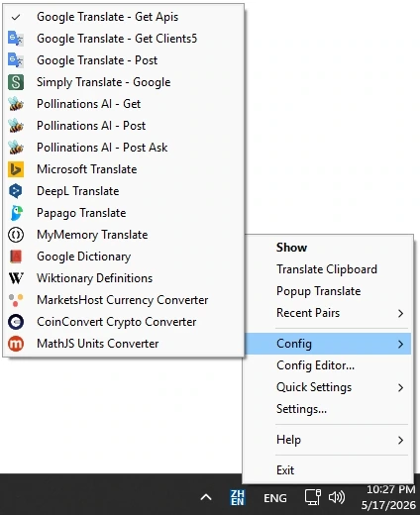Choose Pollinations AI - Get

pyautogui.click(x=124, y=104)
